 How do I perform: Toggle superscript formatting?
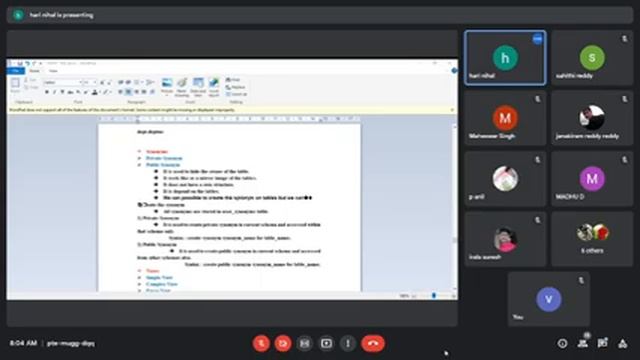[86, 92]
